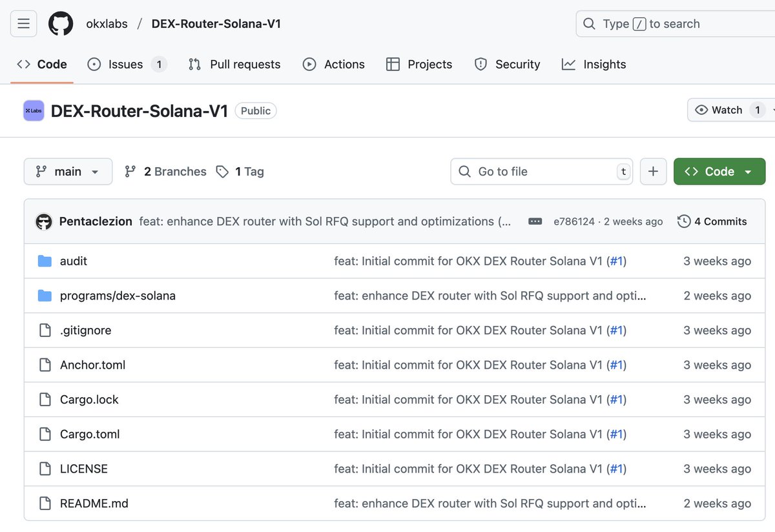The image size is (775, 532).
Task: Open the 4 Commits history link
Action: [712, 221]
